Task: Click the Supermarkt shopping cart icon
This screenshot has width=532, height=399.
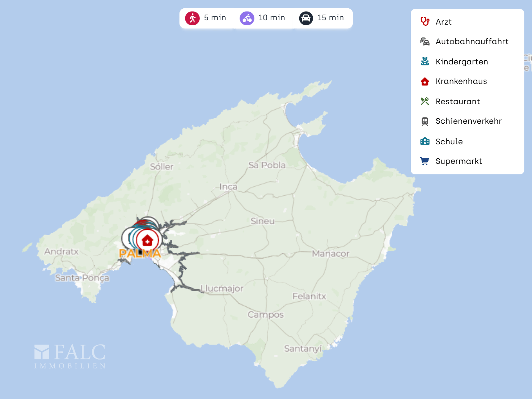Action: pos(425,161)
